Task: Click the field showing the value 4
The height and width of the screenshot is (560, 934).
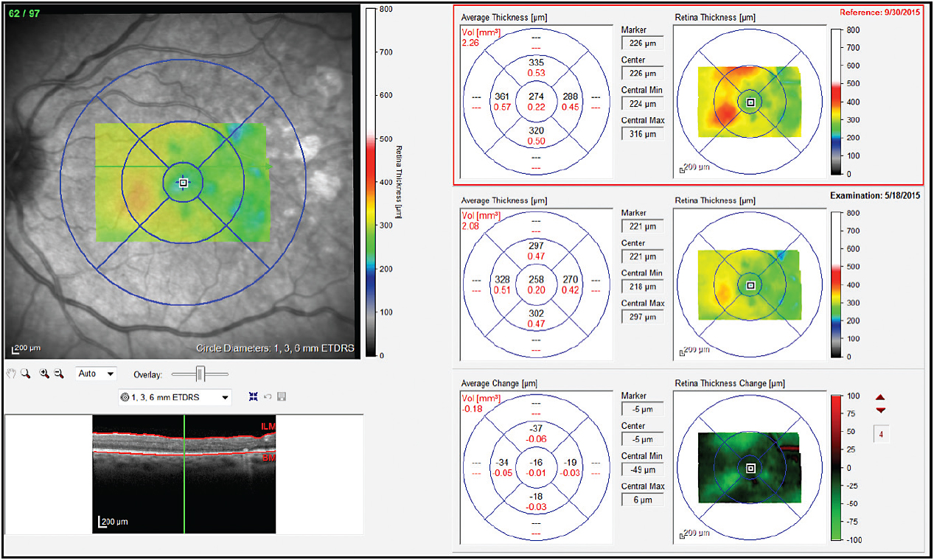Action: point(882,433)
